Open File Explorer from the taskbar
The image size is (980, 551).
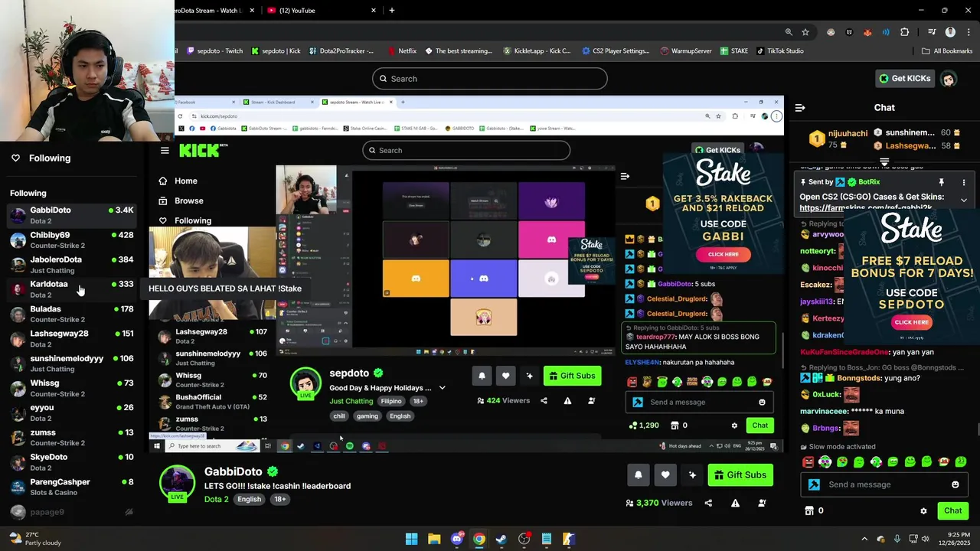click(434, 539)
